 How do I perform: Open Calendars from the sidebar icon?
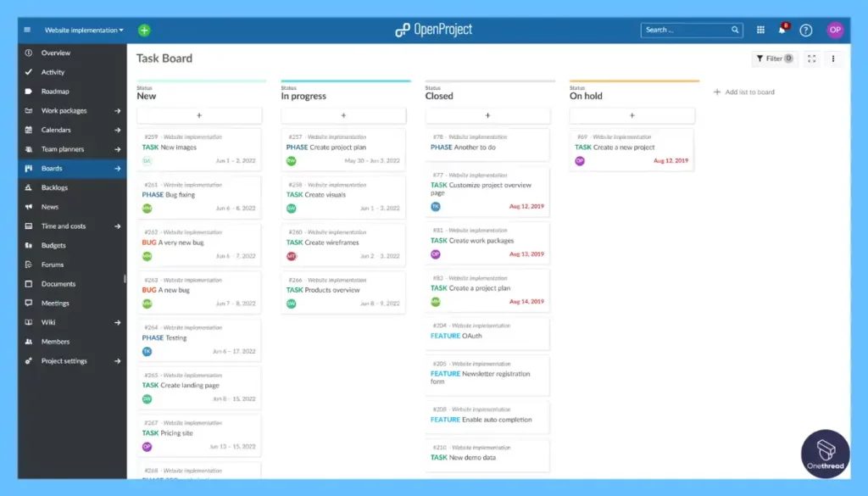tap(29, 130)
